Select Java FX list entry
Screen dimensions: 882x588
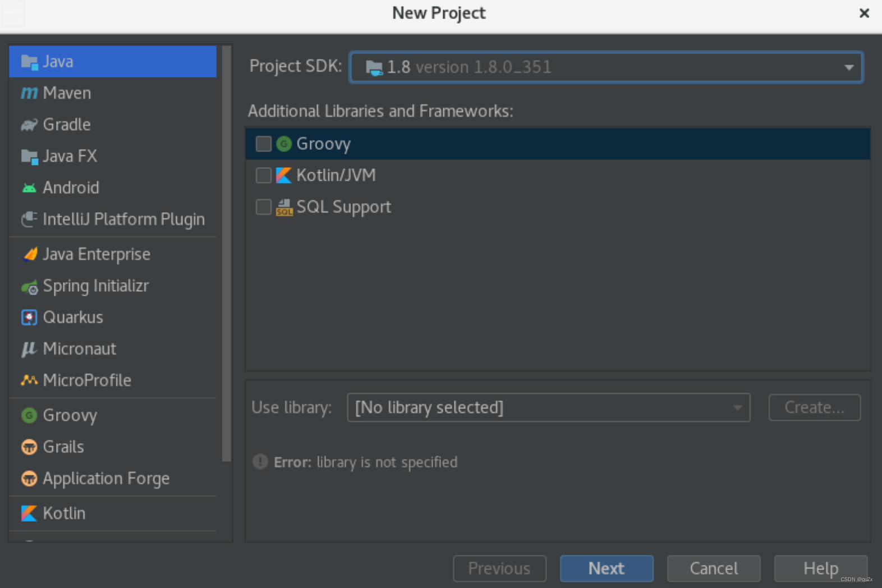coord(113,155)
